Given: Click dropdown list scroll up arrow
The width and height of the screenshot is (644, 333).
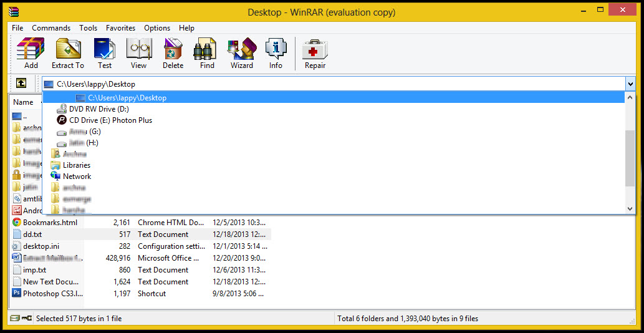Looking at the screenshot, I should pyautogui.click(x=630, y=98).
